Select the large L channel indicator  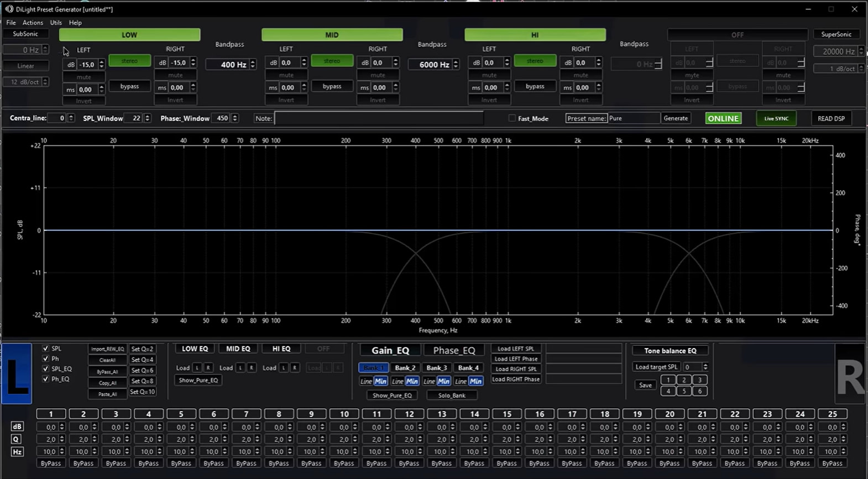[x=17, y=373]
